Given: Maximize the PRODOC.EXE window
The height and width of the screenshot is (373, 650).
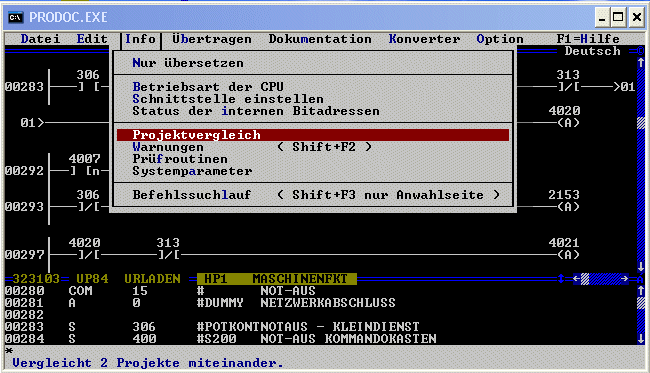Looking at the screenshot, I should (x=618, y=17).
